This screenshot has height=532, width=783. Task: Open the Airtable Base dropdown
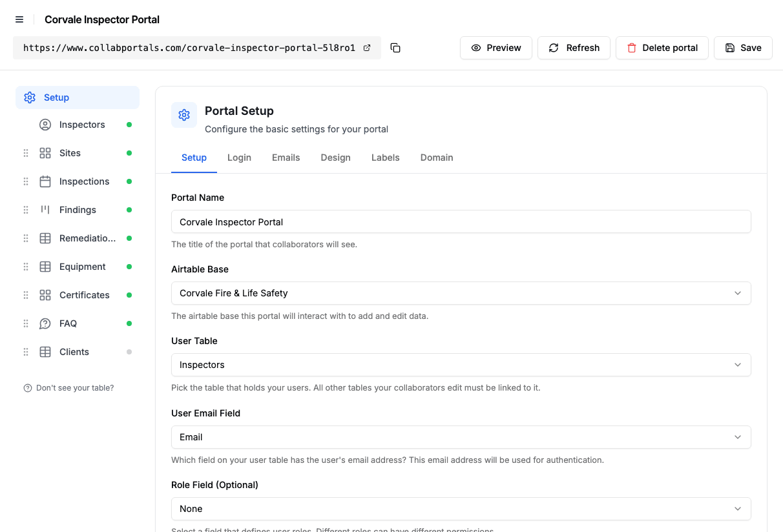click(x=461, y=293)
